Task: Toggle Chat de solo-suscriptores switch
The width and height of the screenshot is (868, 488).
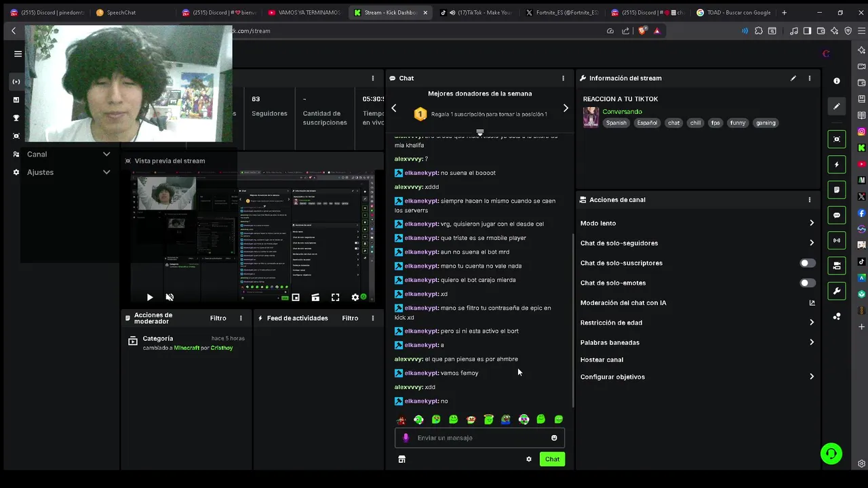Action: point(808,263)
